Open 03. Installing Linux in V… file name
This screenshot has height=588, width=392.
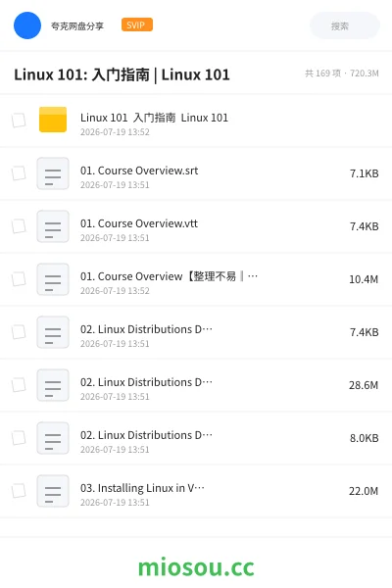[x=142, y=488]
